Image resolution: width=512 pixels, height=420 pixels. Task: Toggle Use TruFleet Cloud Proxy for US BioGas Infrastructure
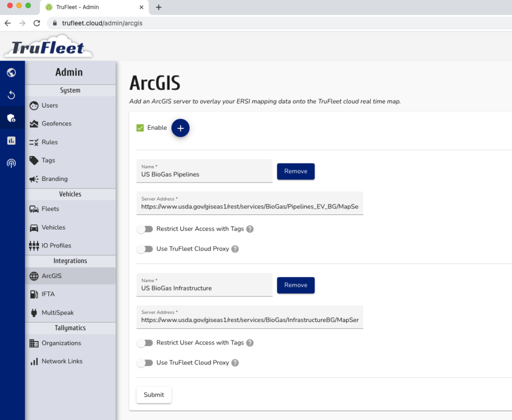coord(145,363)
